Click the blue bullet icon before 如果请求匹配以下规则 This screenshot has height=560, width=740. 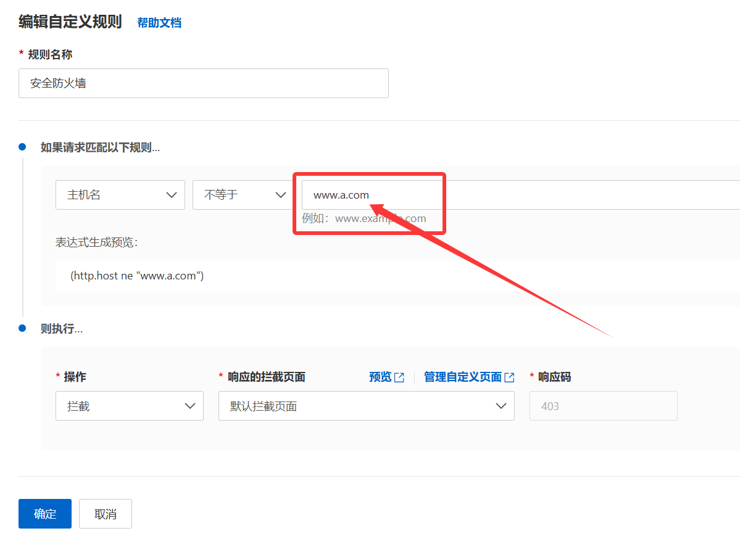pyautogui.click(x=22, y=147)
